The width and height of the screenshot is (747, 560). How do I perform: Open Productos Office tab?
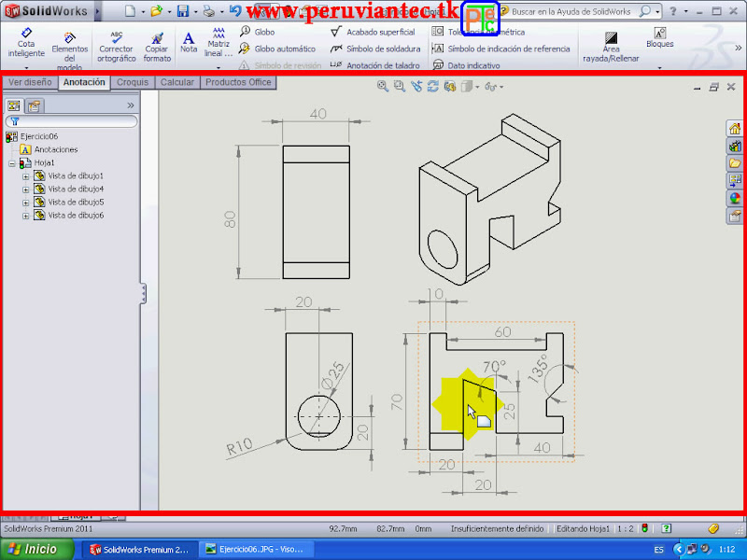pos(238,82)
